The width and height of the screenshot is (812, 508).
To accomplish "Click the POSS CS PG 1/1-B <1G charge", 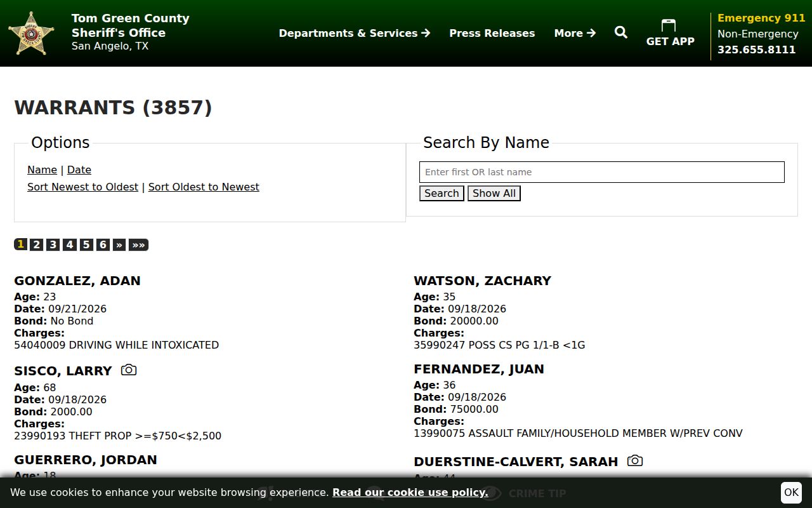I will (527, 345).
